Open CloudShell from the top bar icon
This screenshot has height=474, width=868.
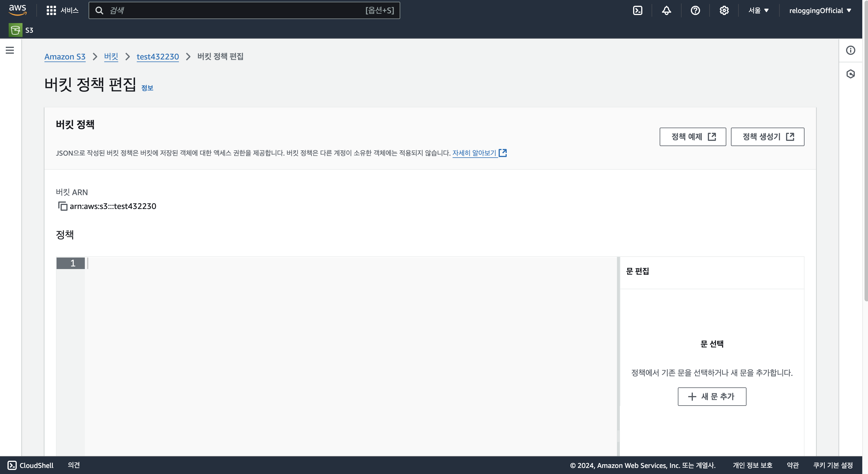[637, 10]
